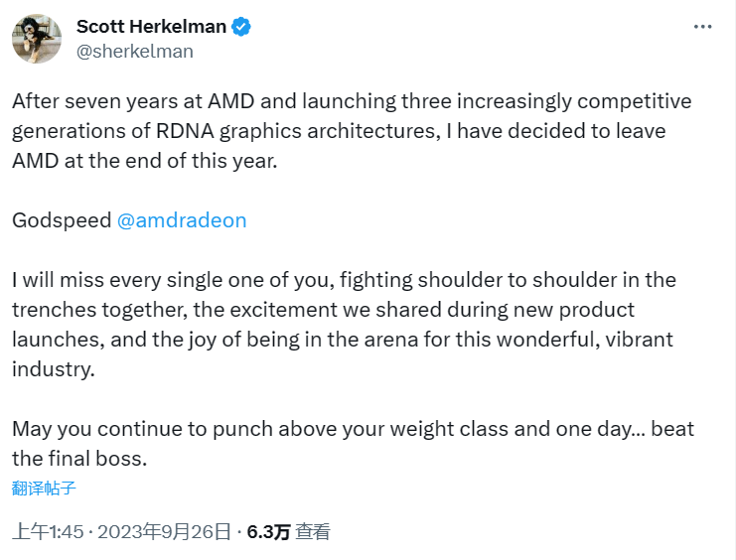Click the word "Godspeed" in the post

tap(62, 220)
